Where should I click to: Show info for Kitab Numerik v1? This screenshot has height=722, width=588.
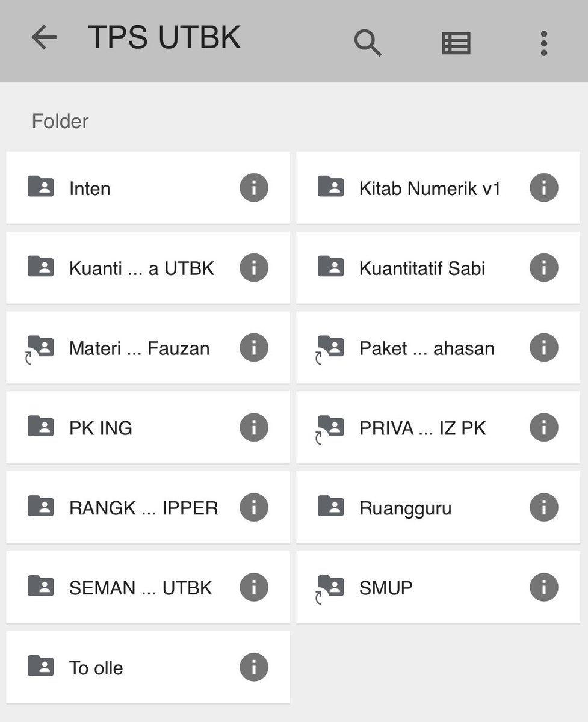[x=544, y=188]
